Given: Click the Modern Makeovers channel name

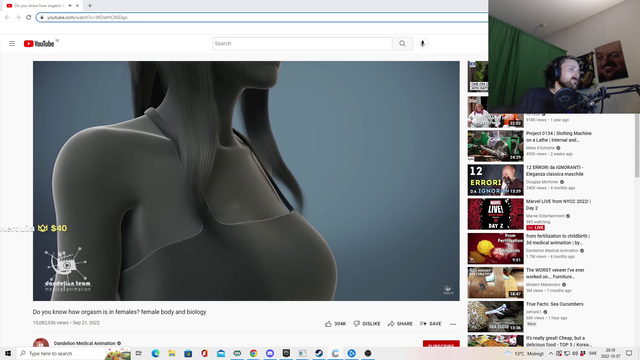Looking at the screenshot, I should point(543,284).
